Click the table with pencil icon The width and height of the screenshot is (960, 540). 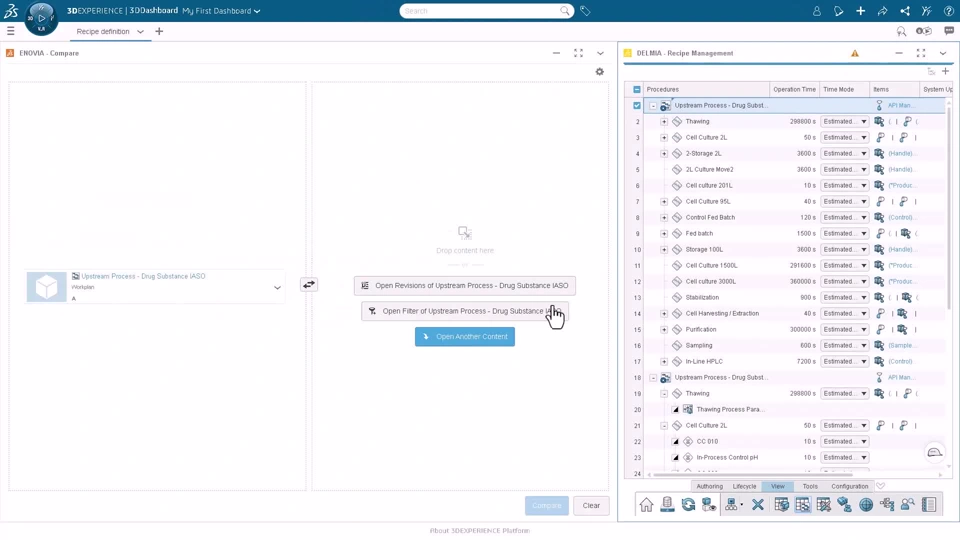[x=823, y=504]
